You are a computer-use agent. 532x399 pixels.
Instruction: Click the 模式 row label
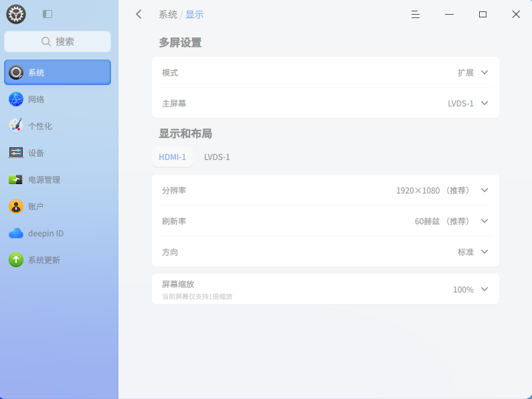170,72
